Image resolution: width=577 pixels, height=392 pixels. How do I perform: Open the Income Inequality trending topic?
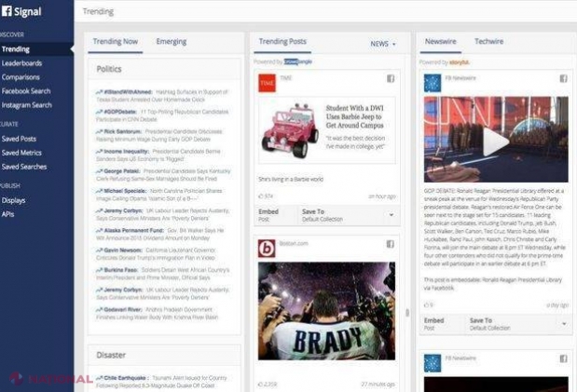158,155
